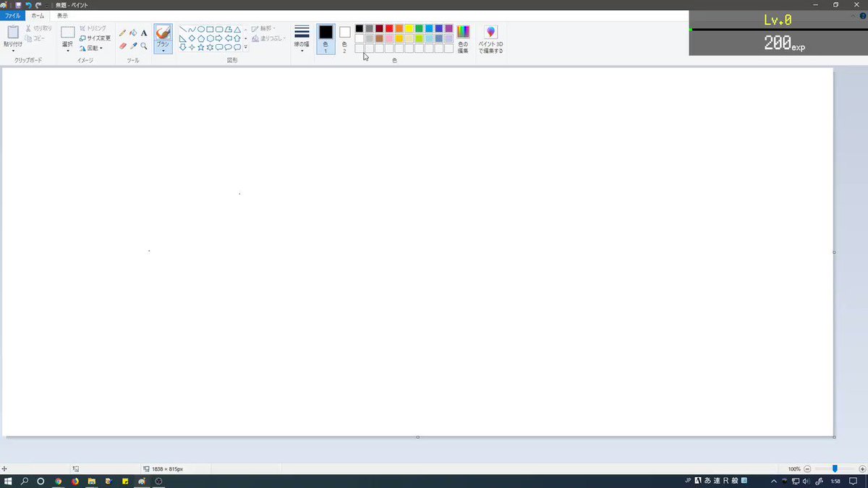The image size is (868, 488).
Task: Open the 輪郭 outline dropdown
Action: click(263, 29)
